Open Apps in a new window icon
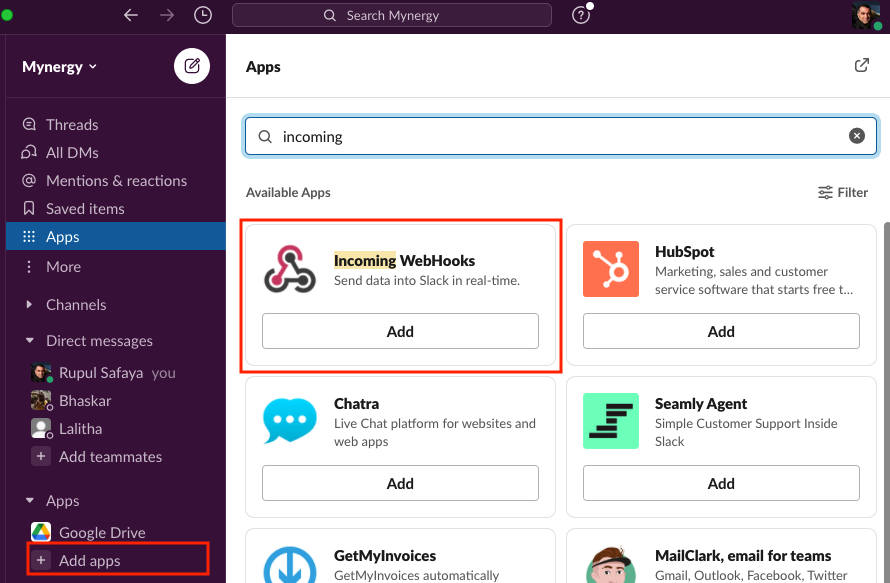This screenshot has width=890, height=583. (x=862, y=65)
